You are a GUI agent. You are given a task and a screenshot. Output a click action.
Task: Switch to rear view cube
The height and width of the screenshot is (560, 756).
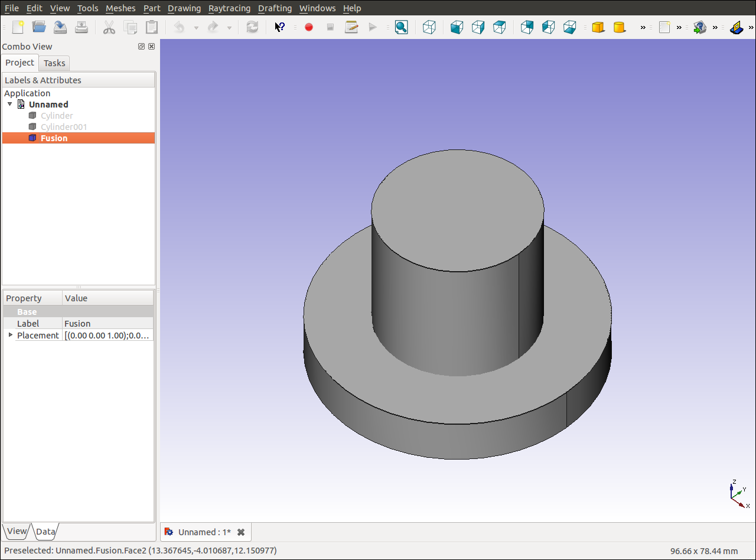(527, 27)
